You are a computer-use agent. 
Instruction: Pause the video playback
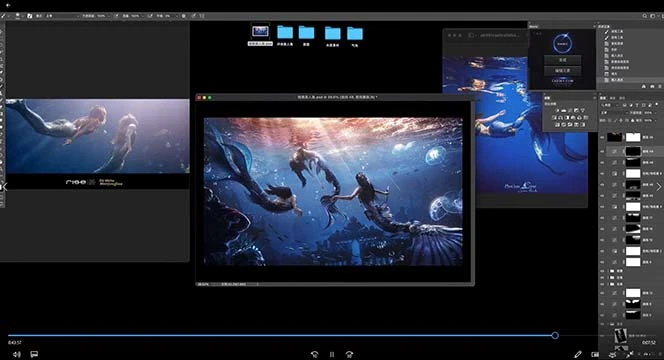click(332, 354)
